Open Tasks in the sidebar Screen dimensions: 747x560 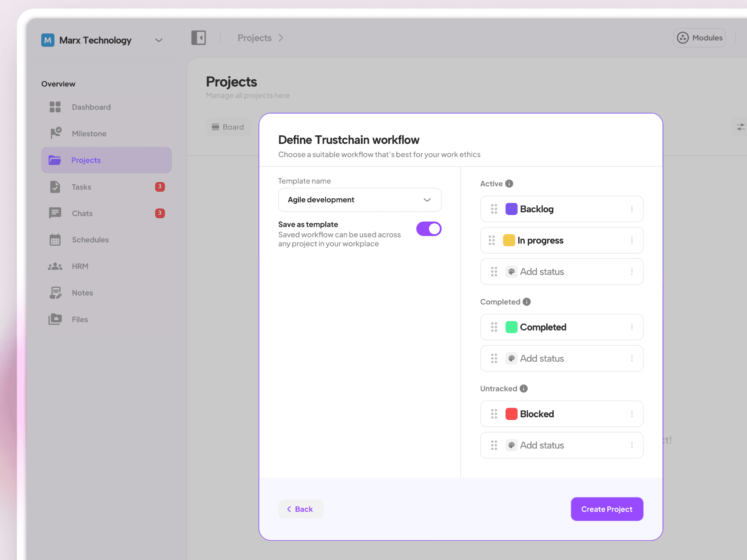point(81,187)
